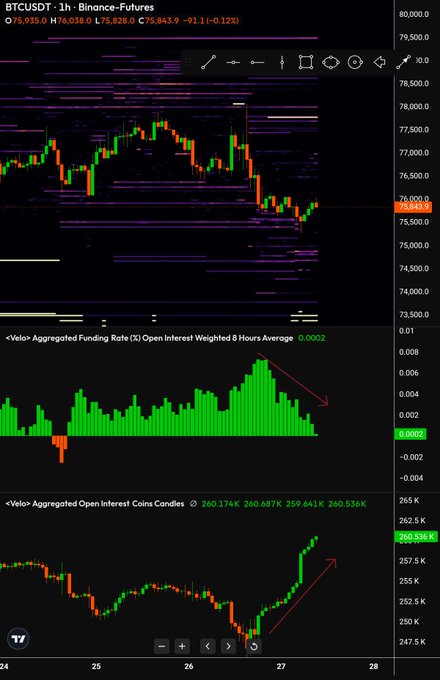Click the funding rate value tag 0.0002

coord(410,434)
